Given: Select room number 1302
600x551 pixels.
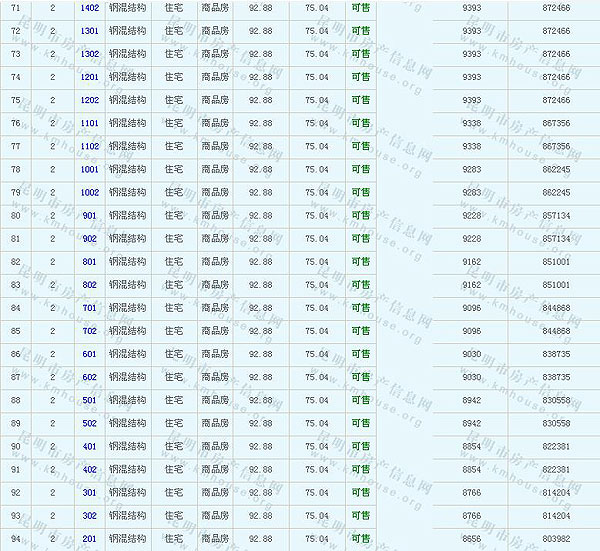Looking at the screenshot, I should point(89,54).
